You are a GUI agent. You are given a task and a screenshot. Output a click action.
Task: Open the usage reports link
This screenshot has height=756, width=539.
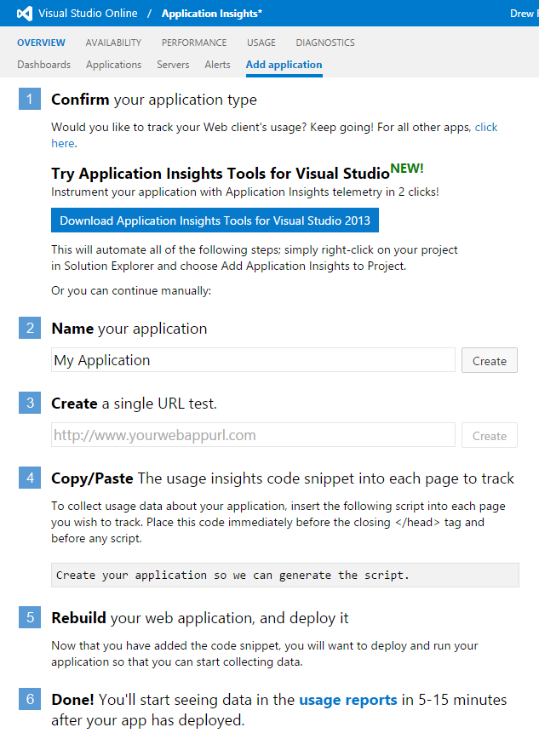coord(347,700)
